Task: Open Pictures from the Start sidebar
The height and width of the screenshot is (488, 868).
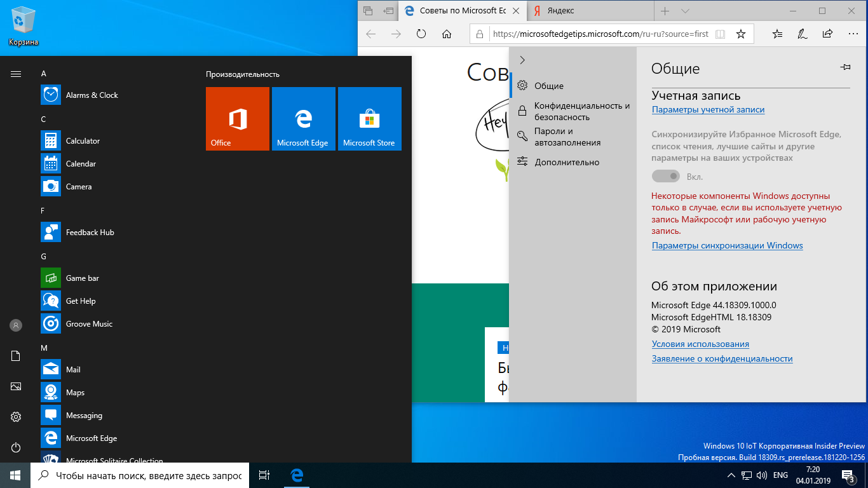Action: pyautogui.click(x=16, y=386)
